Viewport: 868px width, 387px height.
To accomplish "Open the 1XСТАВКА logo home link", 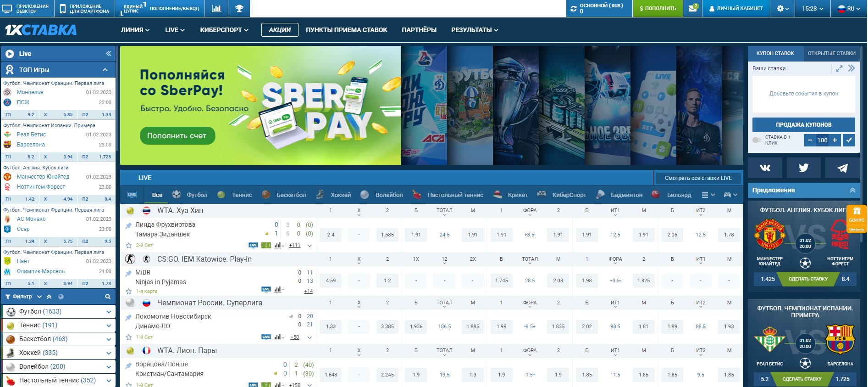I will coord(41,30).
